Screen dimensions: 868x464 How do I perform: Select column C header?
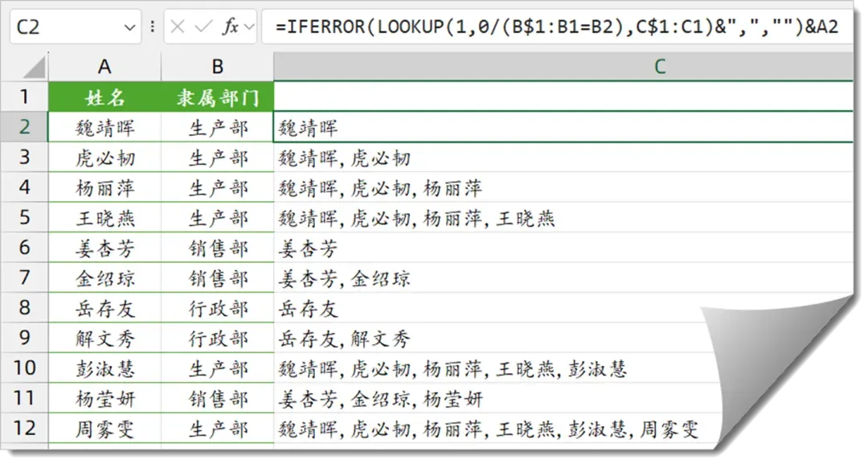click(x=563, y=67)
